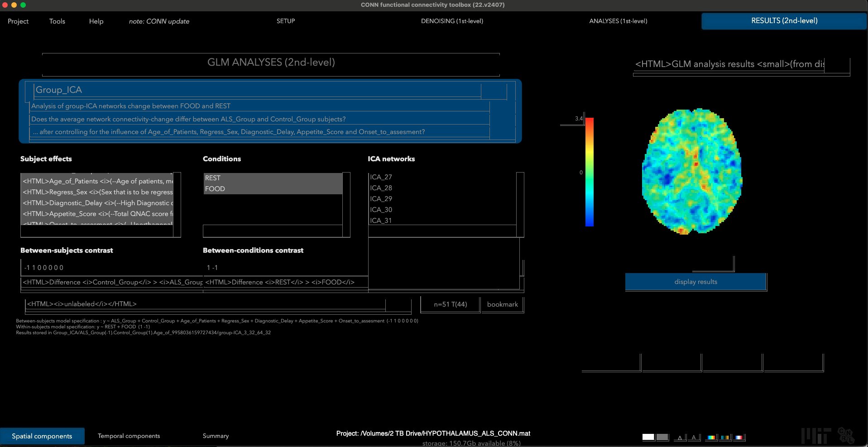Open the REST > FOOD contrast dropdown
The height and width of the screenshot is (447, 868).
(x=285, y=282)
